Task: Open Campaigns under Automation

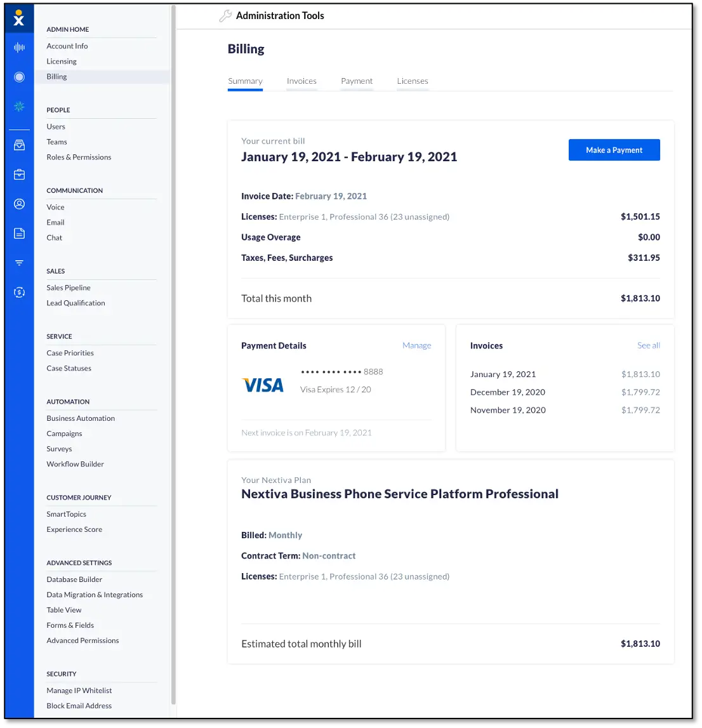Action: click(64, 433)
